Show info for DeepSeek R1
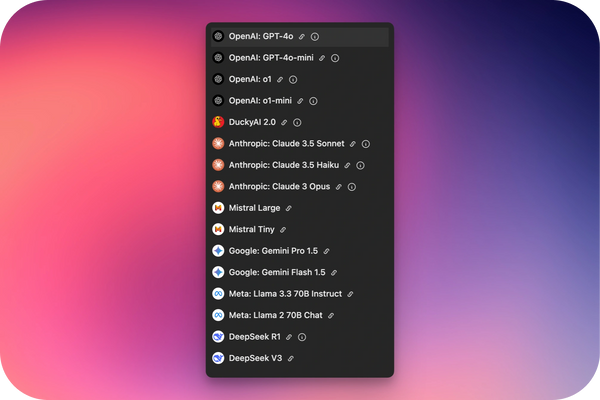This screenshot has width=600, height=400. [x=302, y=337]
